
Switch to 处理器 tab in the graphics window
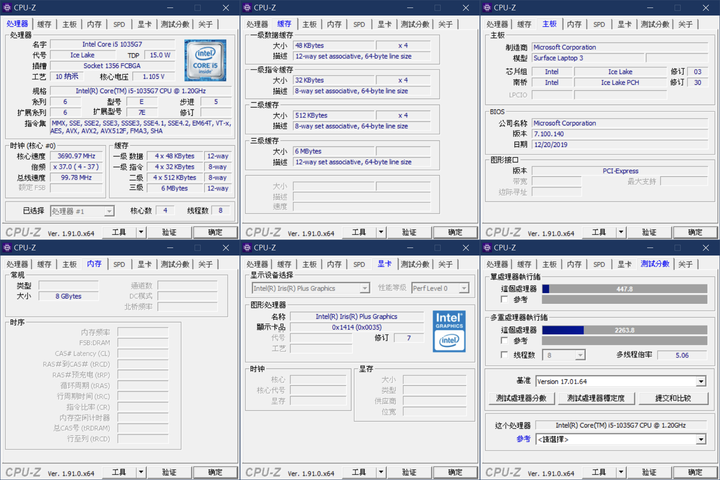(x=257, y=265)
